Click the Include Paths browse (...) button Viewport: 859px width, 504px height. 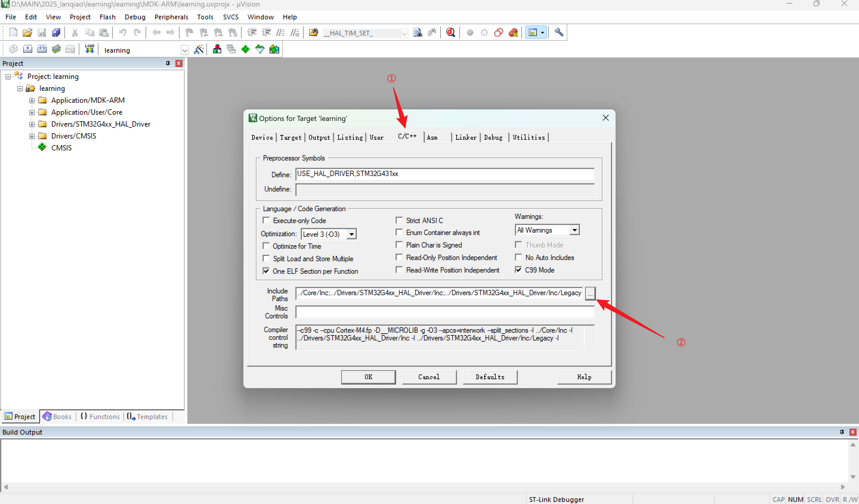[x=590, y=293]
